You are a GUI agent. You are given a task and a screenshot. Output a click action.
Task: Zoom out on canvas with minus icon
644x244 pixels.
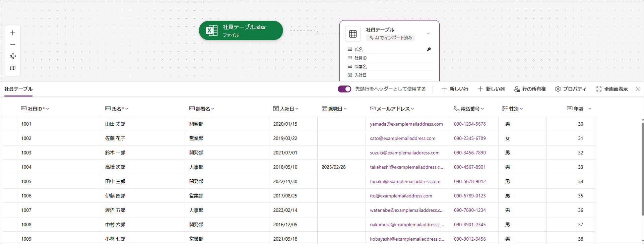tap(13, 44)
